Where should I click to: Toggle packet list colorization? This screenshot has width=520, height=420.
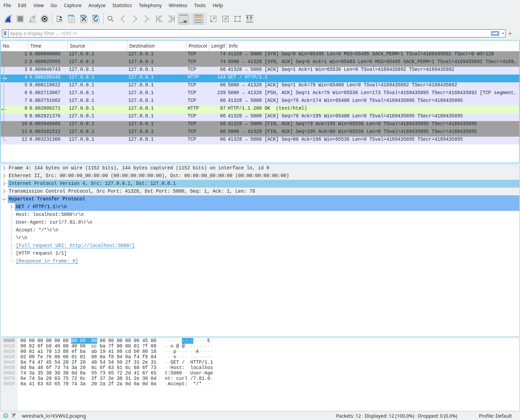[x=198, y=19]
